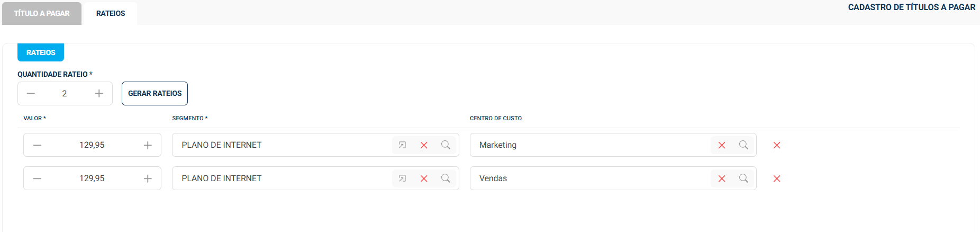Image resolution: width=980 pixels, height=232 pixels.
Task: Increase the first row valor amount
Action: (148, 145)
